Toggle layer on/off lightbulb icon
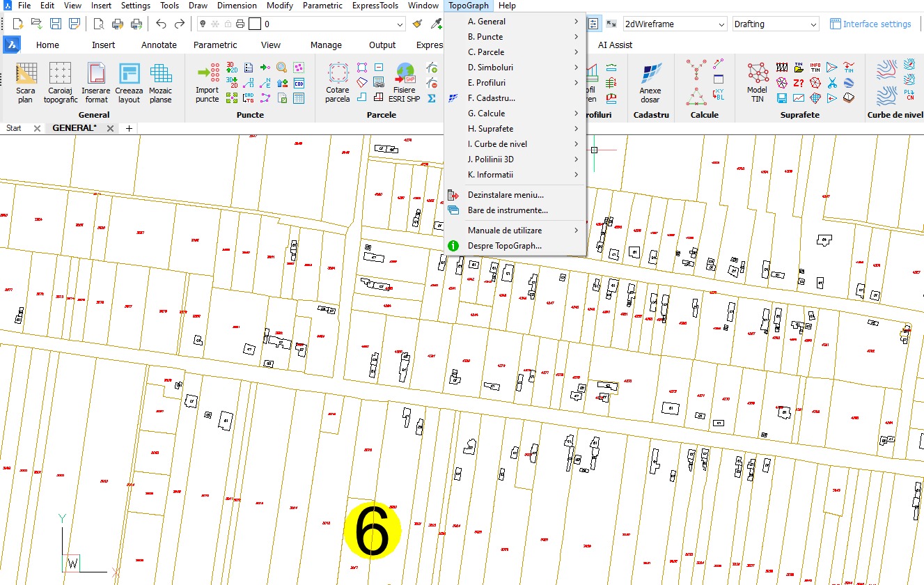Screen dimensions: 924x585 (202, 24)
